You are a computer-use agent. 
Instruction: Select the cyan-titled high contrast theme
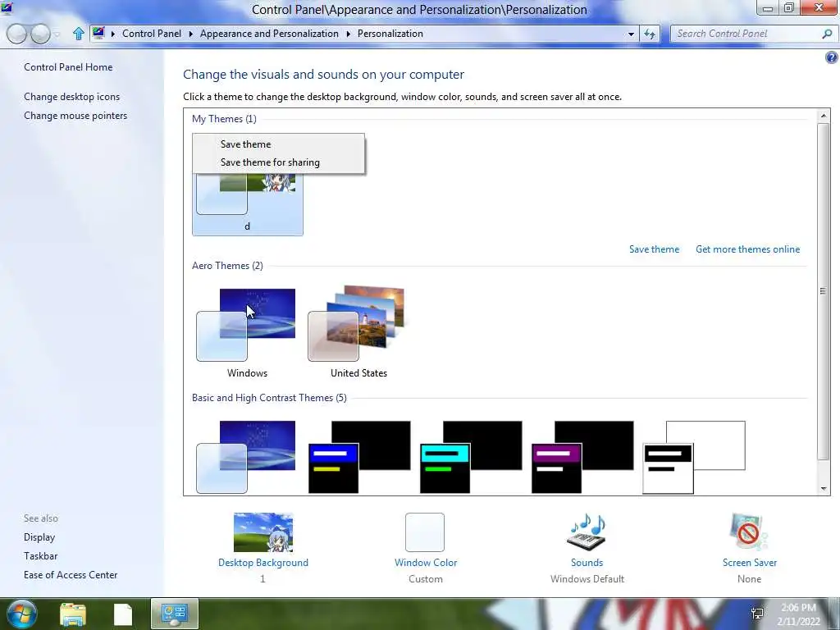pyautogui.click(x=471, y=457)
